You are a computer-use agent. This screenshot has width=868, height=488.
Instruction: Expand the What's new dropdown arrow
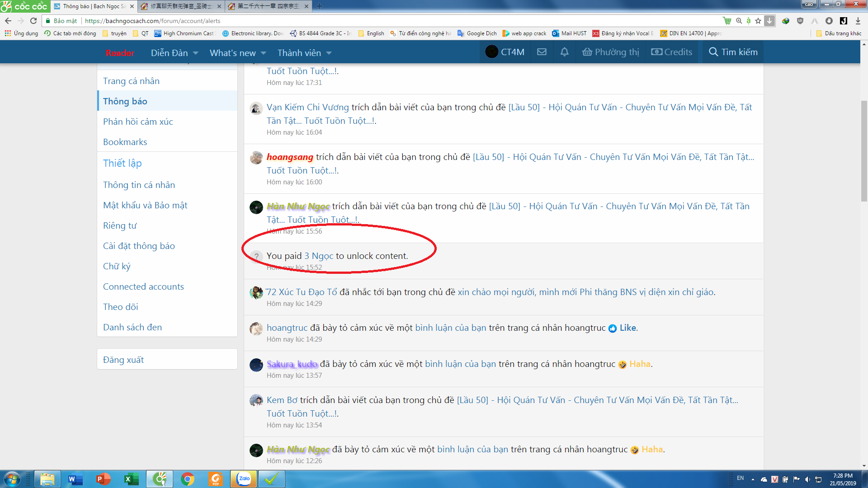coord(264,53)
